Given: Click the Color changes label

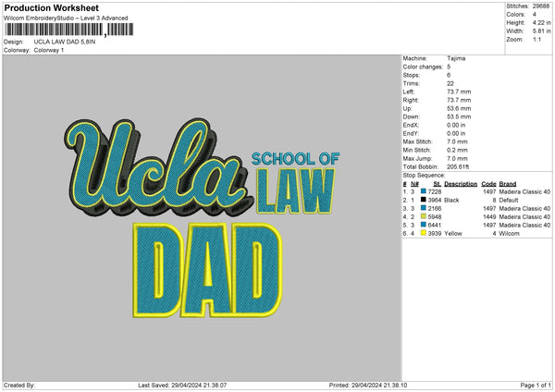Looking at the screenshot, I should tap(423, 67).
